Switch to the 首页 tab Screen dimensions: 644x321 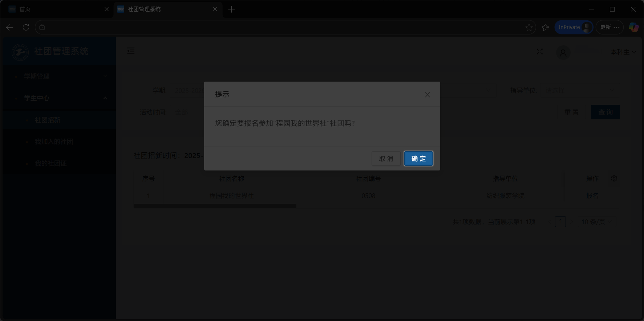pos(54,9)
